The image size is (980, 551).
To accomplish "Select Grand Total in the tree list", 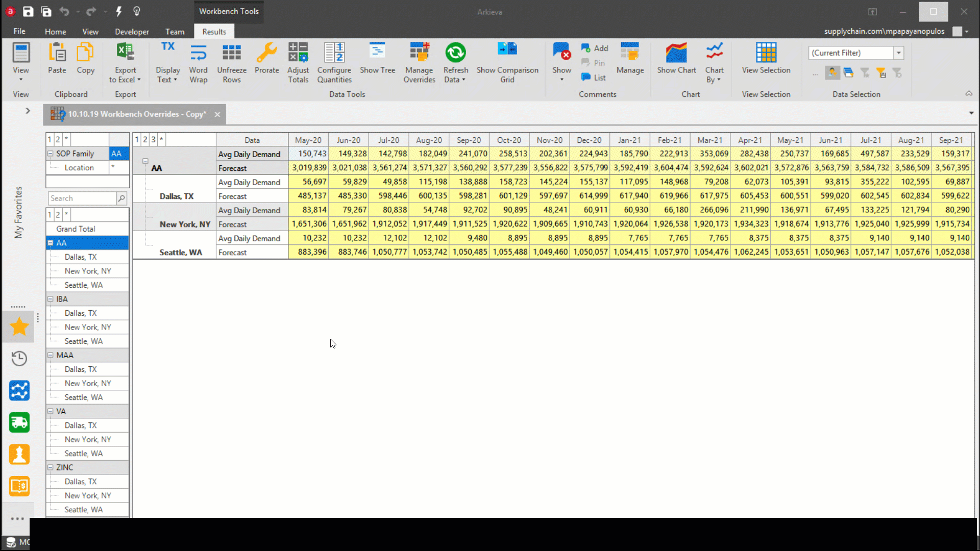I will pyautogui.click(x=88, y=229).
